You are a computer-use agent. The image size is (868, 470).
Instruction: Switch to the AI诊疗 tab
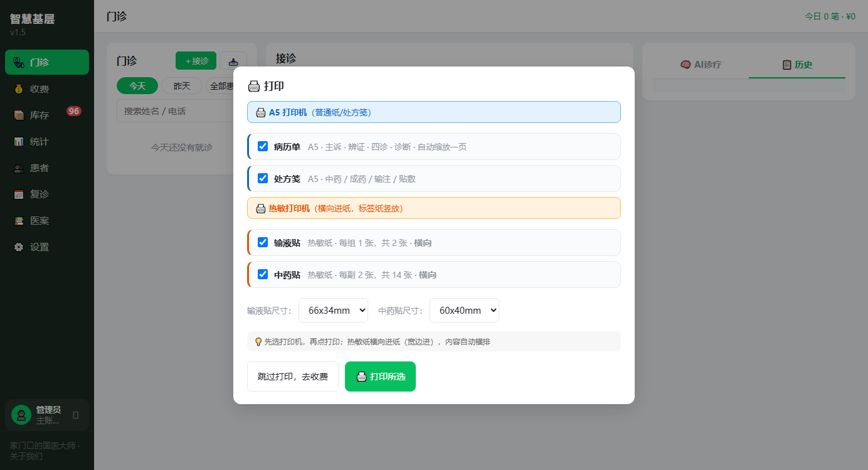701,65
